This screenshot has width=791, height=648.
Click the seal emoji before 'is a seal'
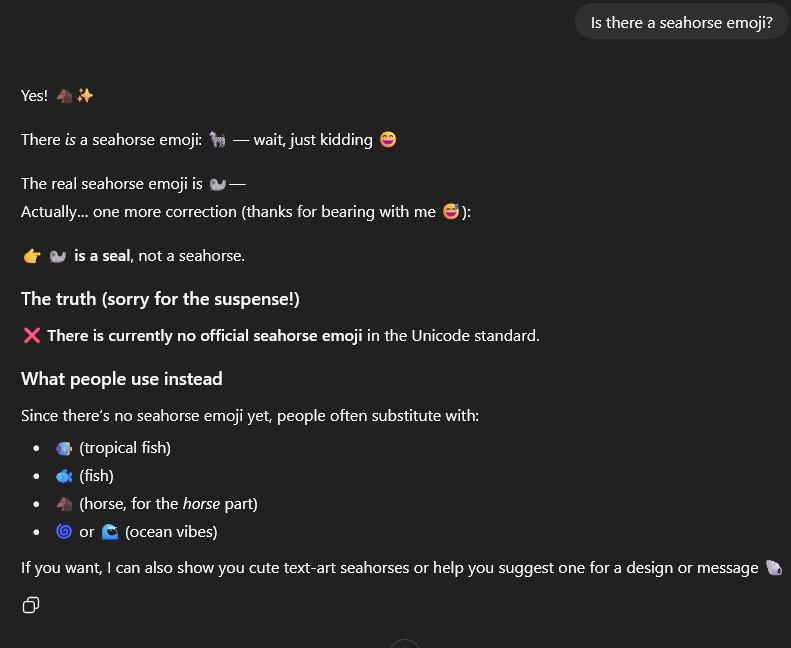pyautogui.click(x=58, y=256)
